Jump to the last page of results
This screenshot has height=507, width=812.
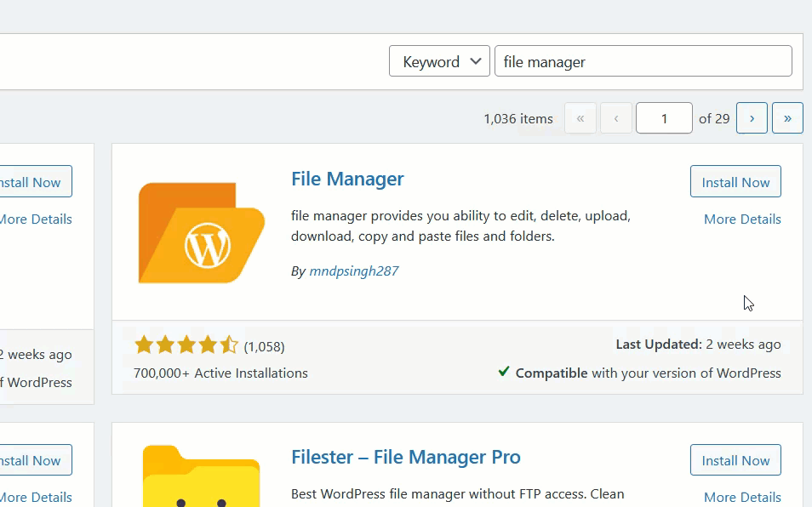click(787, 118)
